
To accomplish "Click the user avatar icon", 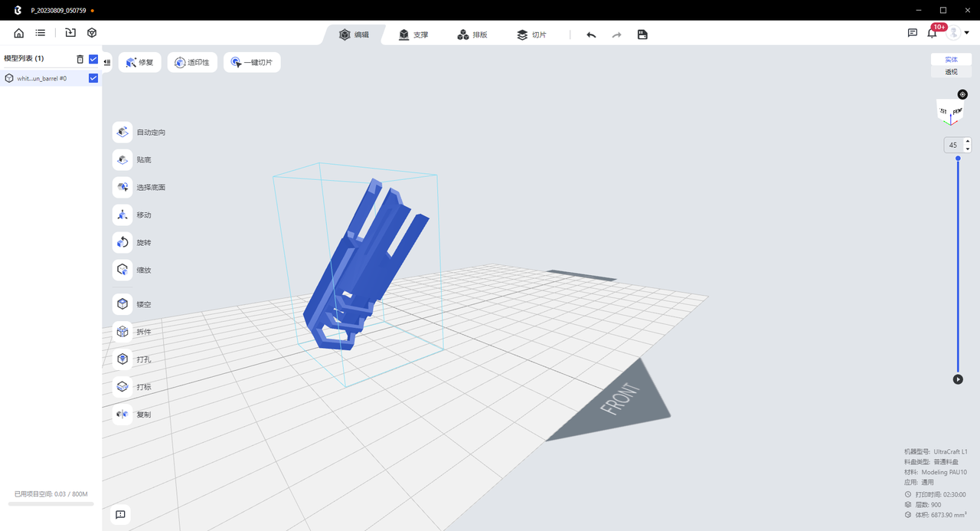I will point(953,33).
